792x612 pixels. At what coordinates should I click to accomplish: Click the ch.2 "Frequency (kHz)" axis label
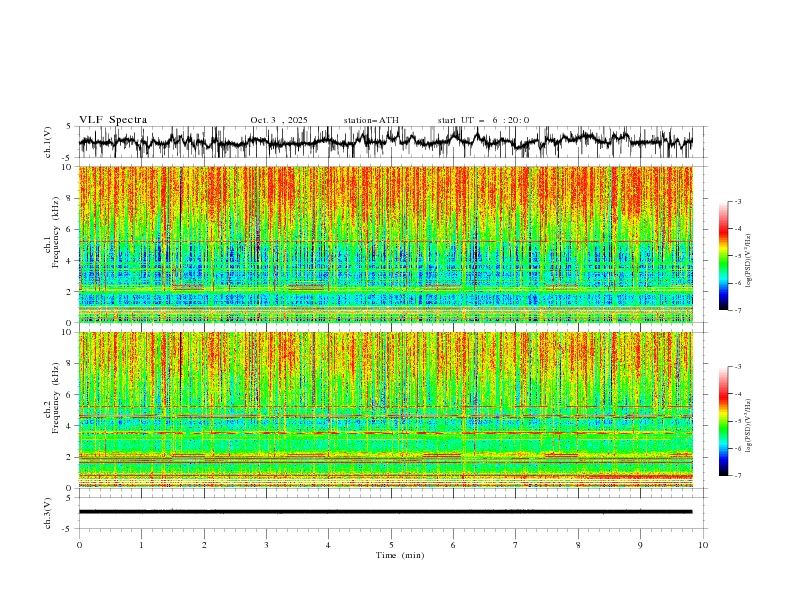click(x=56, y=397)
